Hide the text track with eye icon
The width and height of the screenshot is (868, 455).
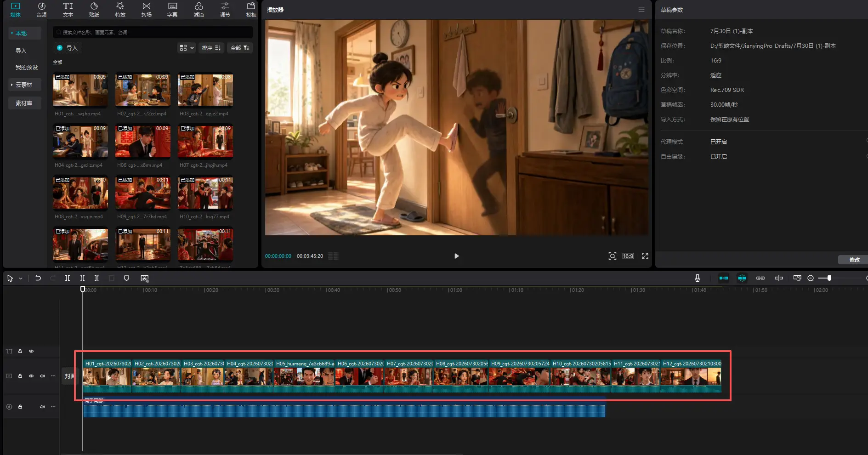tap(31, 351)
